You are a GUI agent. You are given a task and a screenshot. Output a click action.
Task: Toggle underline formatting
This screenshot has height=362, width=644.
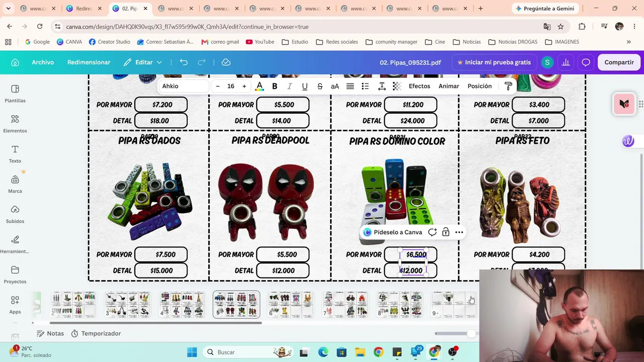tap(304, 86)
